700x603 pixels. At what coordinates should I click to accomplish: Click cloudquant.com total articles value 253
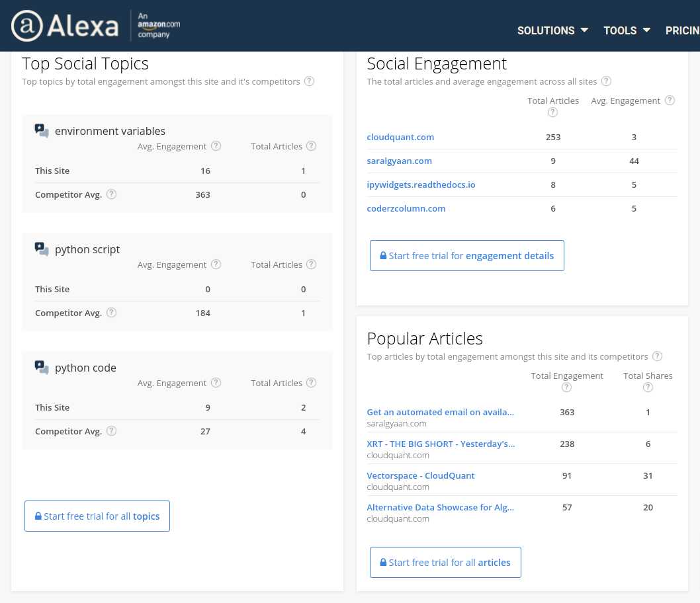coord(552,137)
